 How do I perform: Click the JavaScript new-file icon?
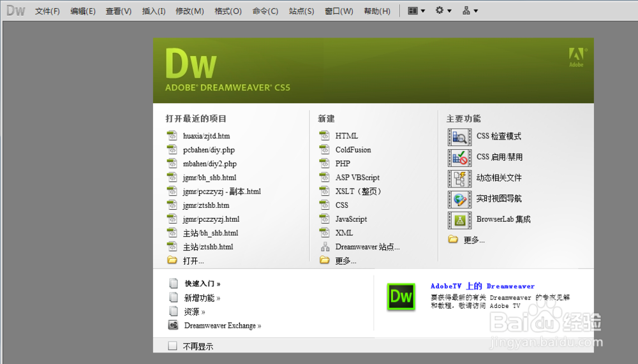tap(324, 219)
